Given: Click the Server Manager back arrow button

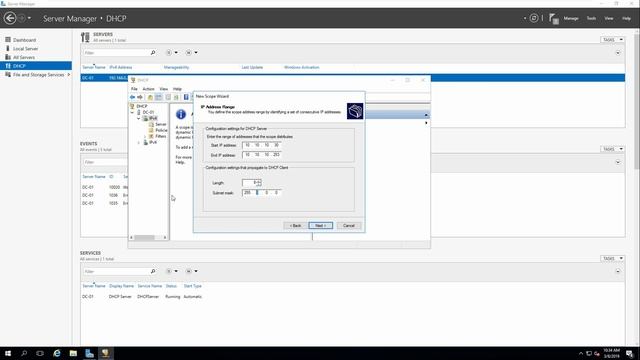Looking at the screenshot, I should 10,18.
